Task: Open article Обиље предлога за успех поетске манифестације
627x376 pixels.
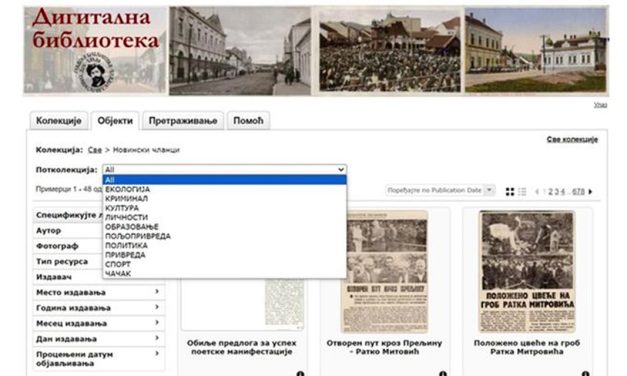Action: click(242, 347)
